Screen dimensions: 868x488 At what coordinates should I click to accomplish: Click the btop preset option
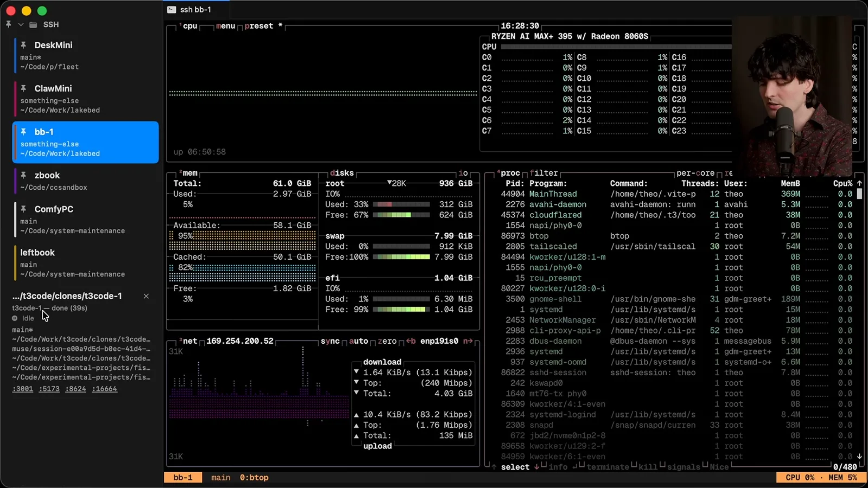263,26
